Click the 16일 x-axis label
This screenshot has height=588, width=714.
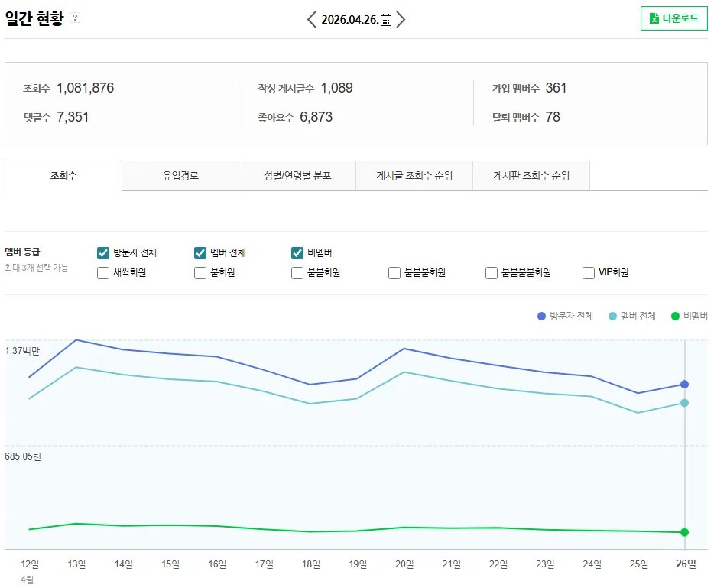pos(217,564)
